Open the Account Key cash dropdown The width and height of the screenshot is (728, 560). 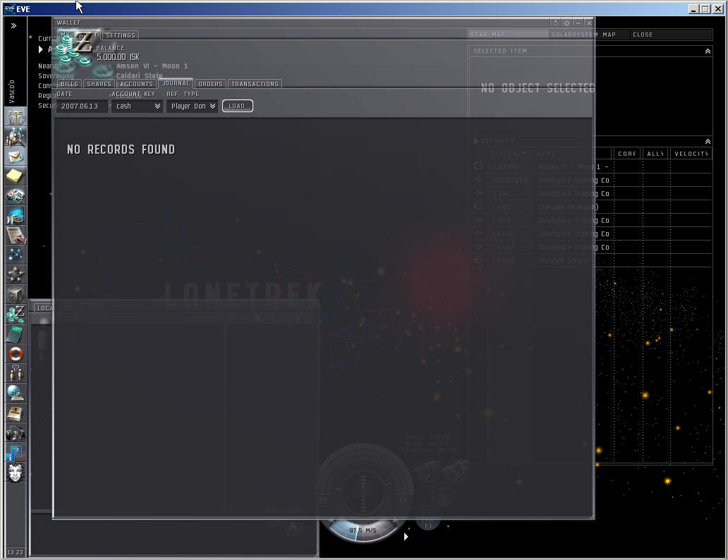click(137, 106)
